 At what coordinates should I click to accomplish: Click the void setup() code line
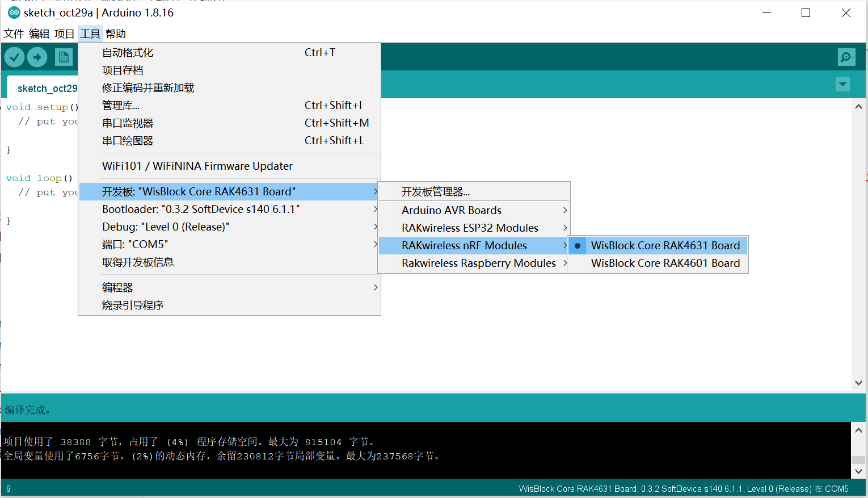[42, 107]
